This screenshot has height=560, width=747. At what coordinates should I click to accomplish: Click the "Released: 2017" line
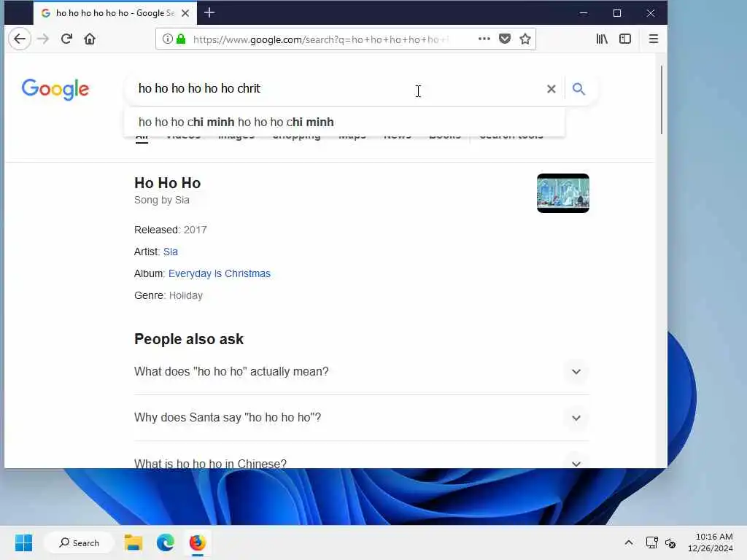[x=171, y=230]
